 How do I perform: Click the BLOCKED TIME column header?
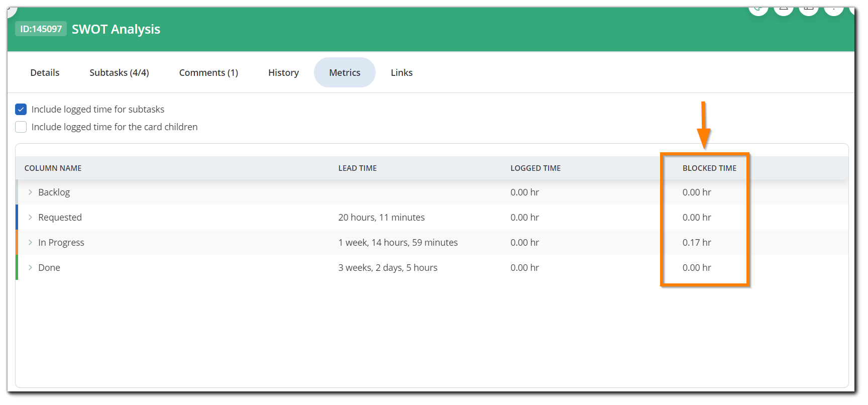coord(709,168)
